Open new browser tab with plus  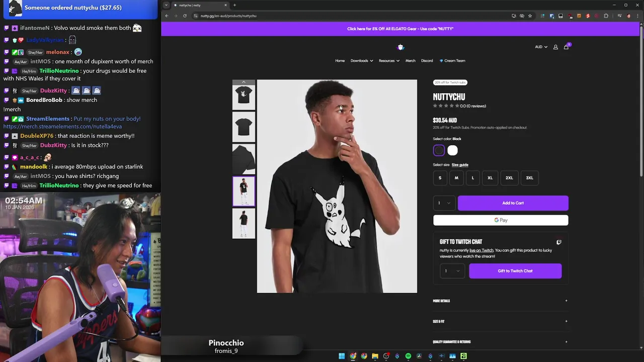234,5
